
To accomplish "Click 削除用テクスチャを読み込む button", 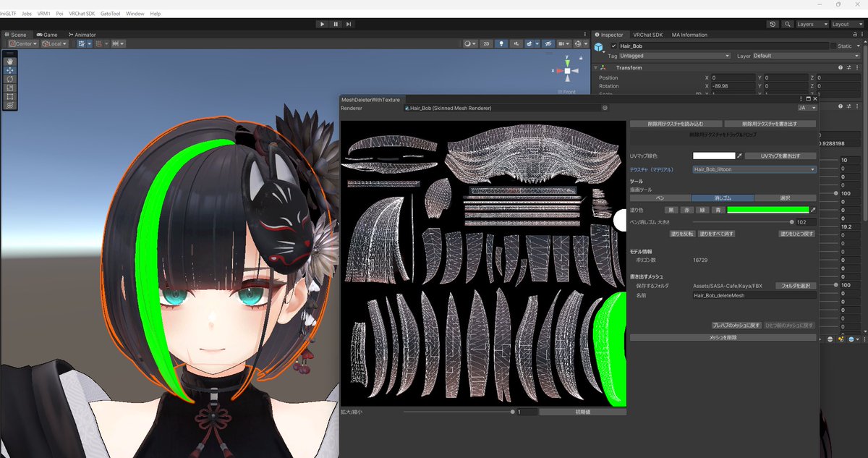I will 675,124.
